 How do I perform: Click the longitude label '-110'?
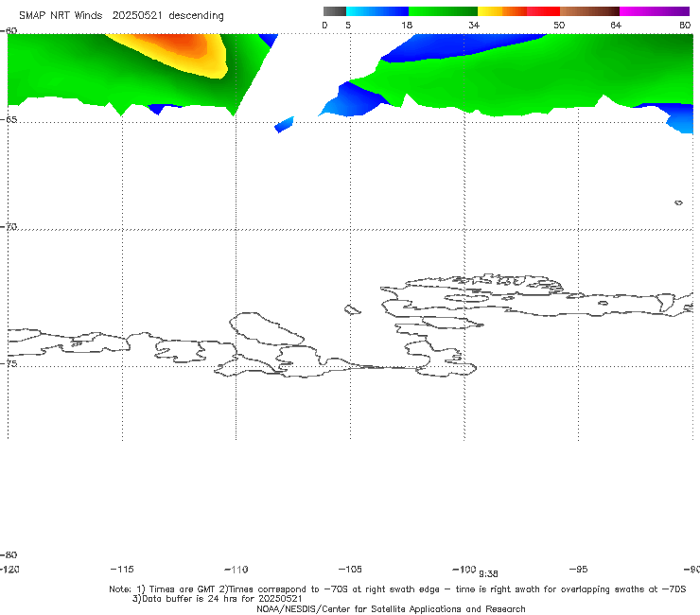[x=236, y=570]
